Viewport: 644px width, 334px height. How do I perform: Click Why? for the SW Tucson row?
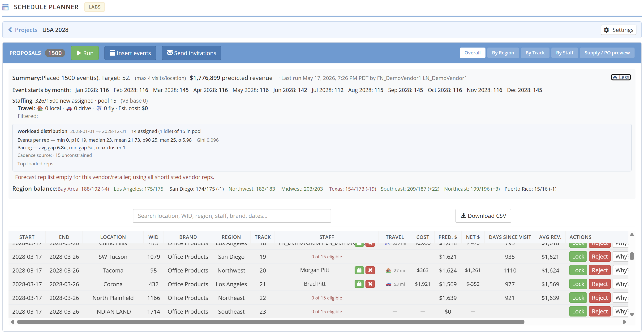[621, 256]
